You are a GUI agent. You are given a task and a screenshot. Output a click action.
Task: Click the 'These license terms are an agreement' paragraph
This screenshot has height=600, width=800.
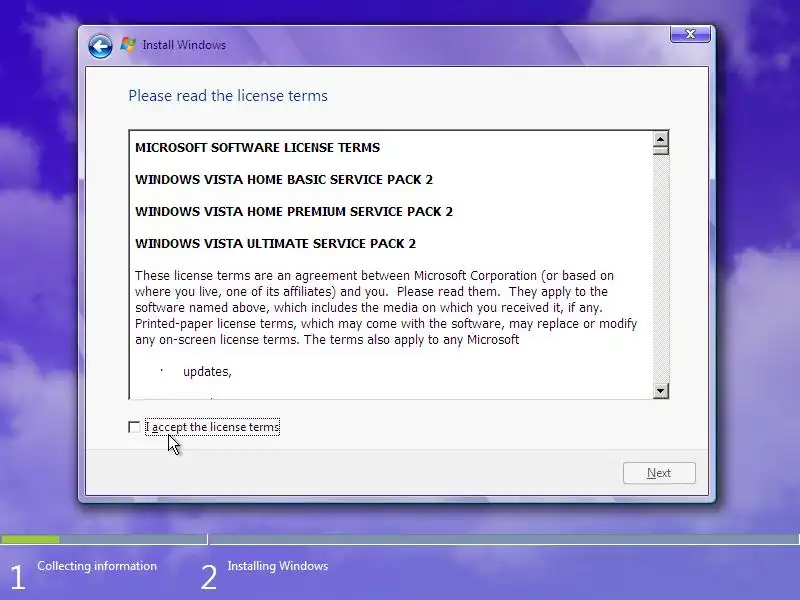386,308
